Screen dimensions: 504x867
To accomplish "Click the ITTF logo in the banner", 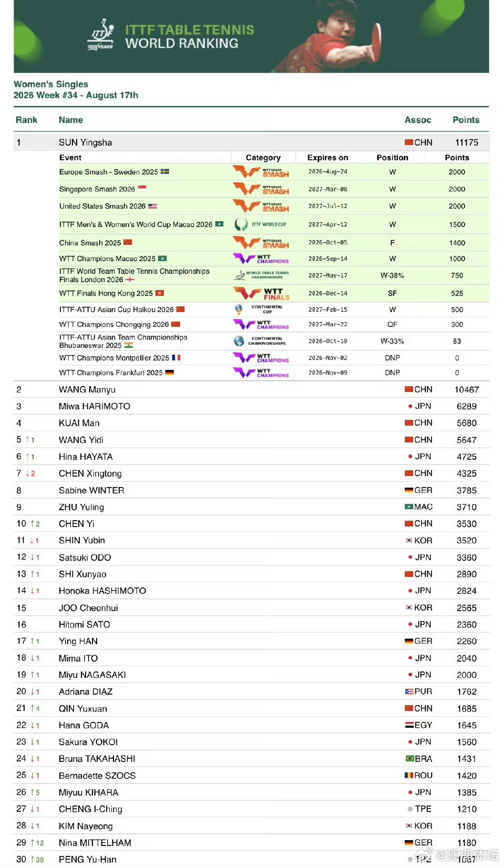I will 101,35.
